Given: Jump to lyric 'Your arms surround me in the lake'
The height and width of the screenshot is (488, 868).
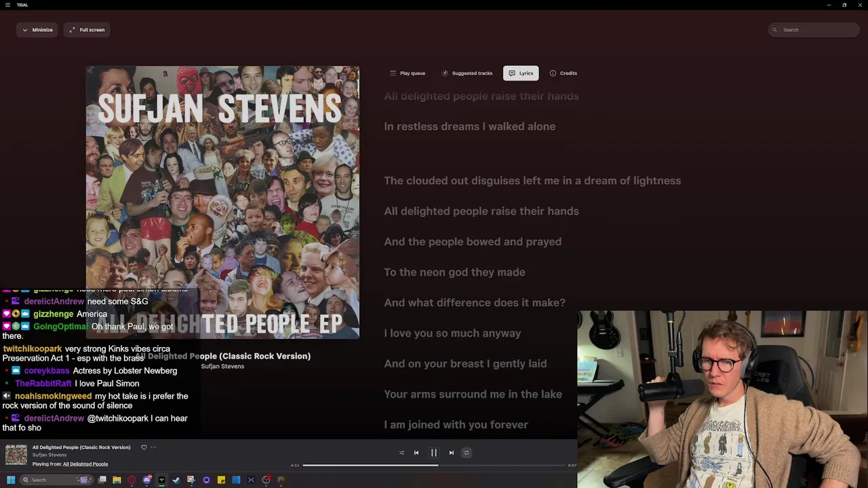Looking at the screenshot, I should 473,394.
